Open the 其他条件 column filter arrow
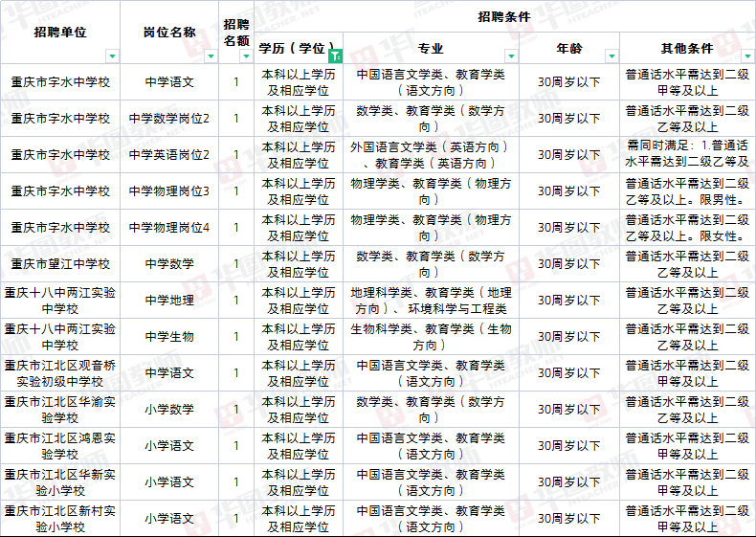Image resolution: width=756 pixels, height=537 pixels. (745, 56)
